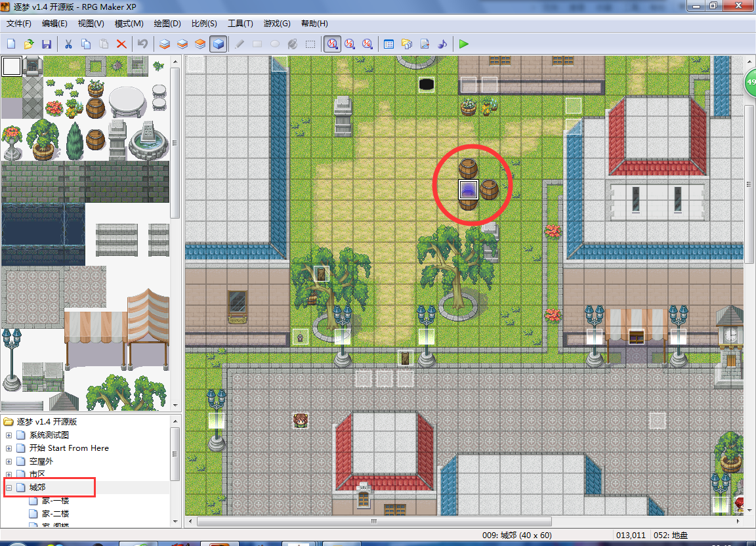Viewport: 756px width, 546px height.
Task: Open the 文件(F) menu
Action: pos(19,24)
